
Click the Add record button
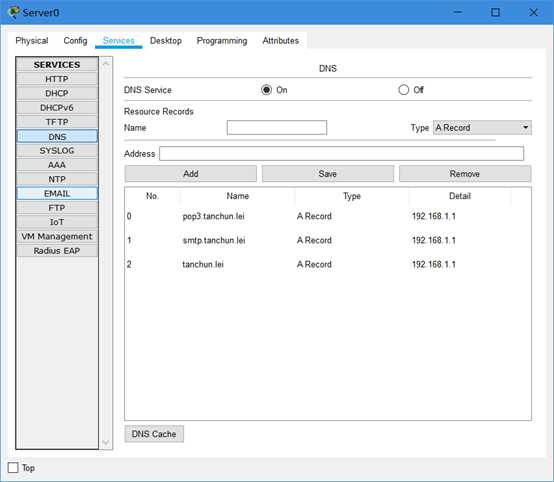point(191,174)
